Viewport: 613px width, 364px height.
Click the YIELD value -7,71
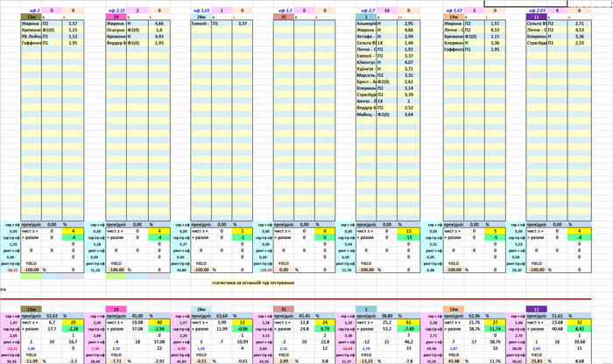[x=116, y=361]
